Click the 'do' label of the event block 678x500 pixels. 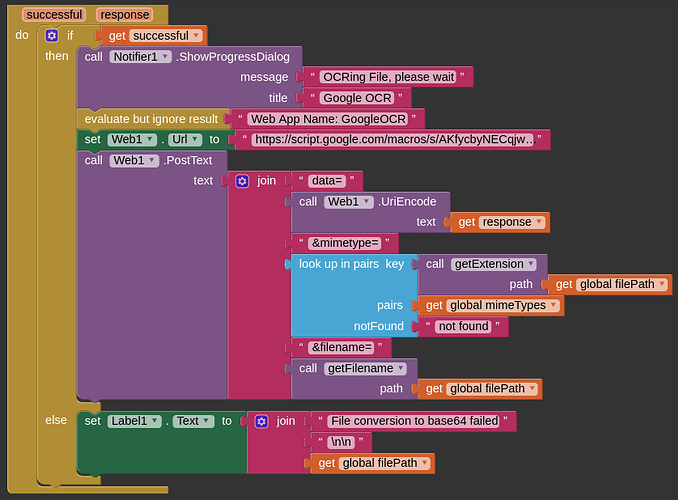(22, 35)
